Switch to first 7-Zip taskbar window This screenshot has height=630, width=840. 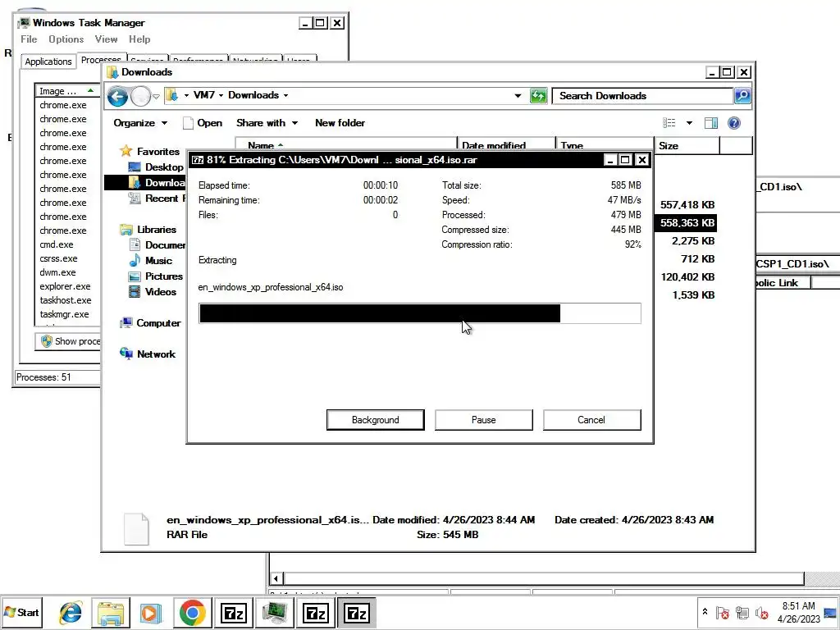point(234,613)
